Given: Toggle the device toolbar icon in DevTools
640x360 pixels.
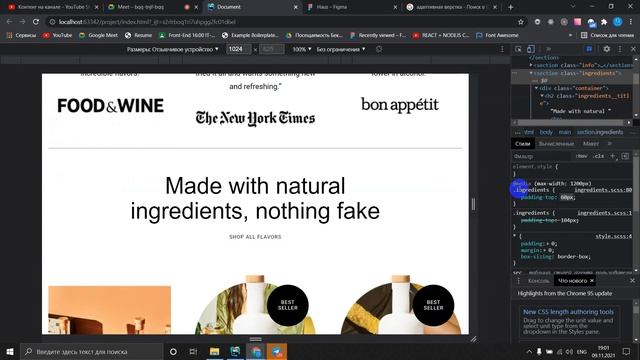Looking at the screenshot, I should click(x=531, y=49).
